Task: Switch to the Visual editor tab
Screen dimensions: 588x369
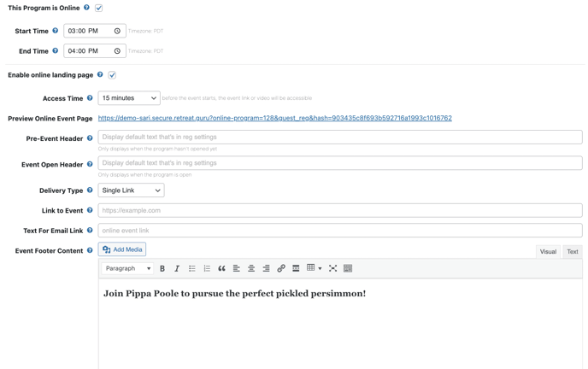Action: (x=548, y=251)
